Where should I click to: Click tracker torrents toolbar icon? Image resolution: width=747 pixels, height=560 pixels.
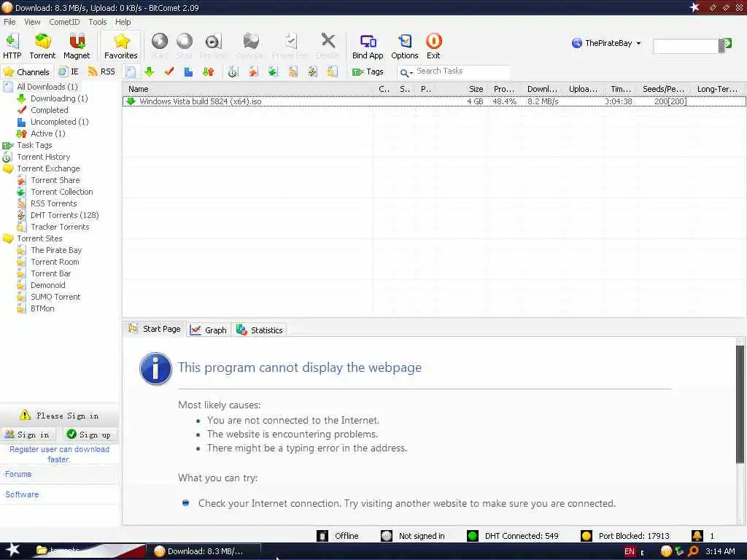(x=332, y=72)
